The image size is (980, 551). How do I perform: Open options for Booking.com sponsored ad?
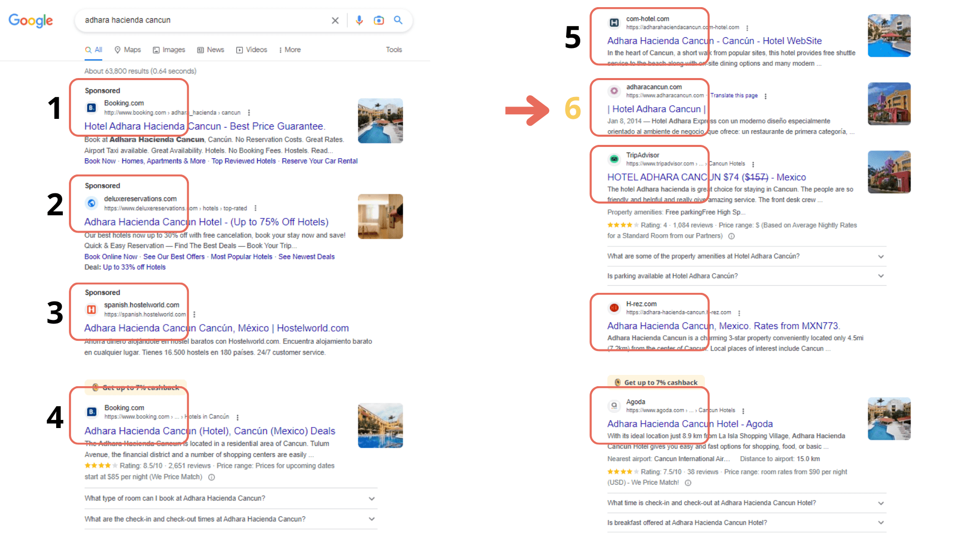point(249,113)
